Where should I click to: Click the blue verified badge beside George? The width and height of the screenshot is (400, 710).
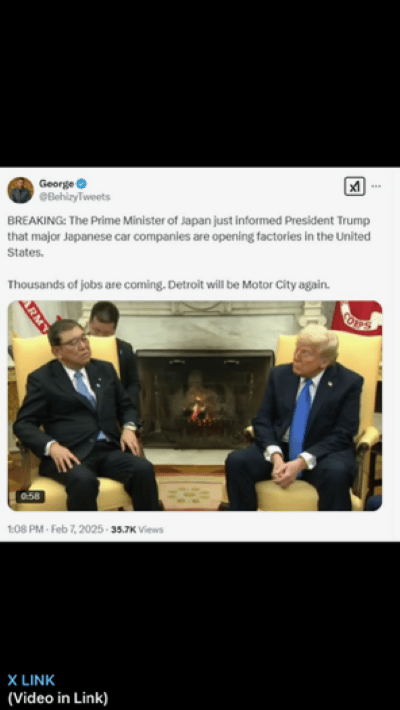82,184
